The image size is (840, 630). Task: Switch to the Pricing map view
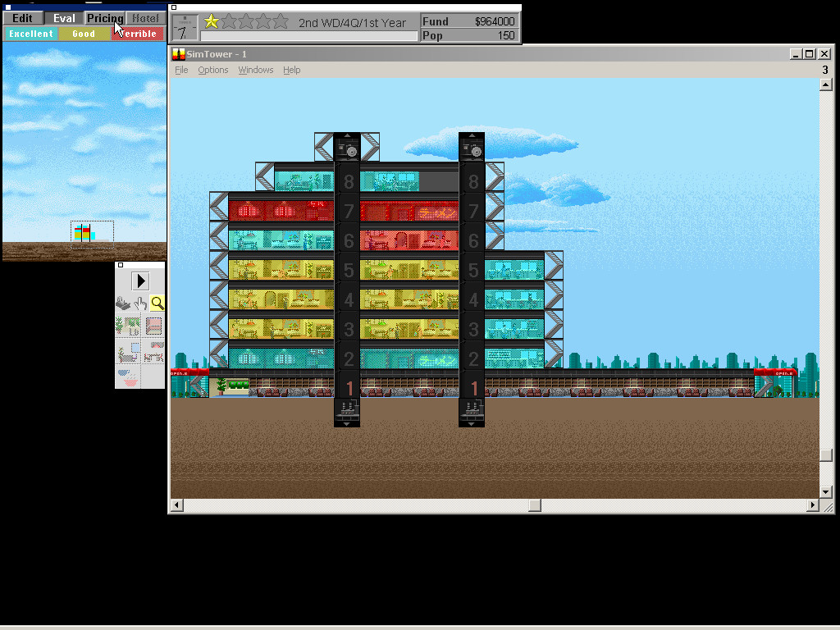105,18
